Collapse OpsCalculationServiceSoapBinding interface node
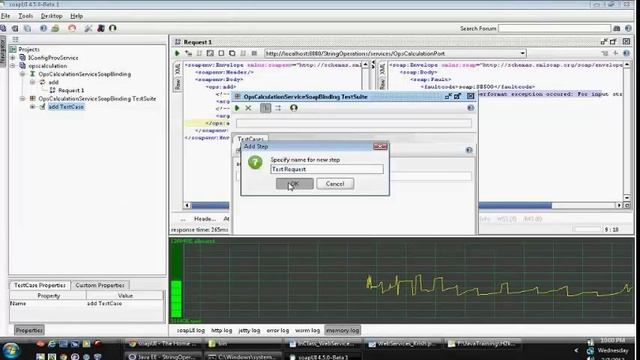The image size is (640, 360). pyautogui.click(x=22, y=74)
